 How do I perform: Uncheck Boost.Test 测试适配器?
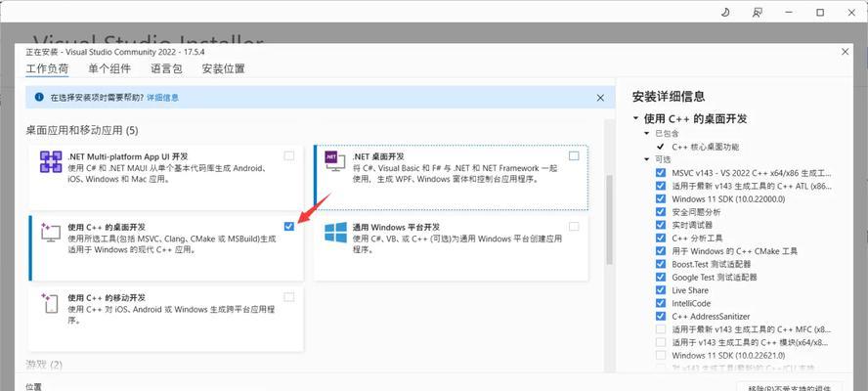pos(661,264)
